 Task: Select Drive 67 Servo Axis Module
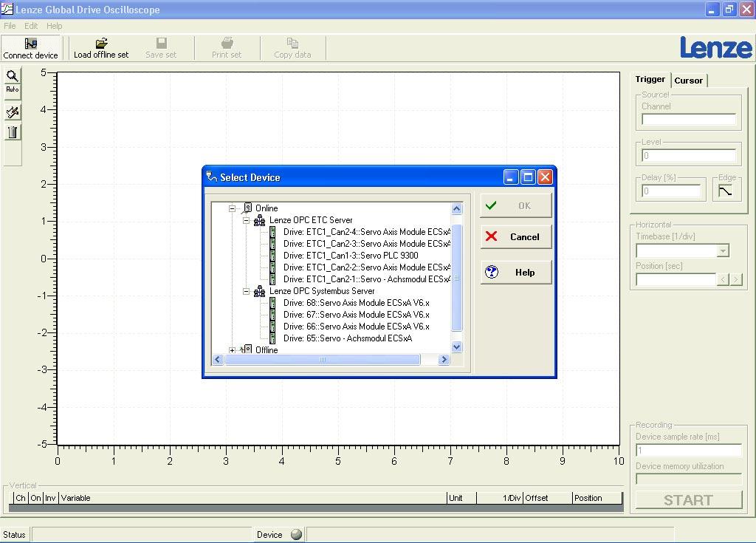coord(357,315)
